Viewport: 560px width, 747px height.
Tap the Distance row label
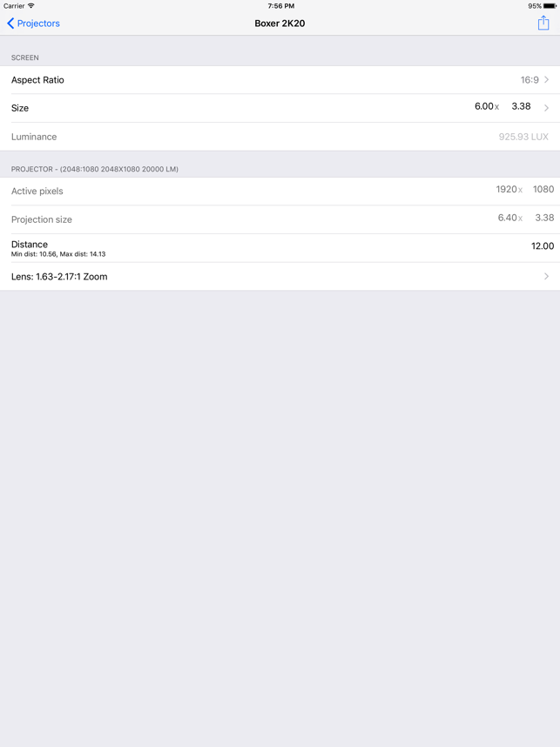tap(30, 245)
